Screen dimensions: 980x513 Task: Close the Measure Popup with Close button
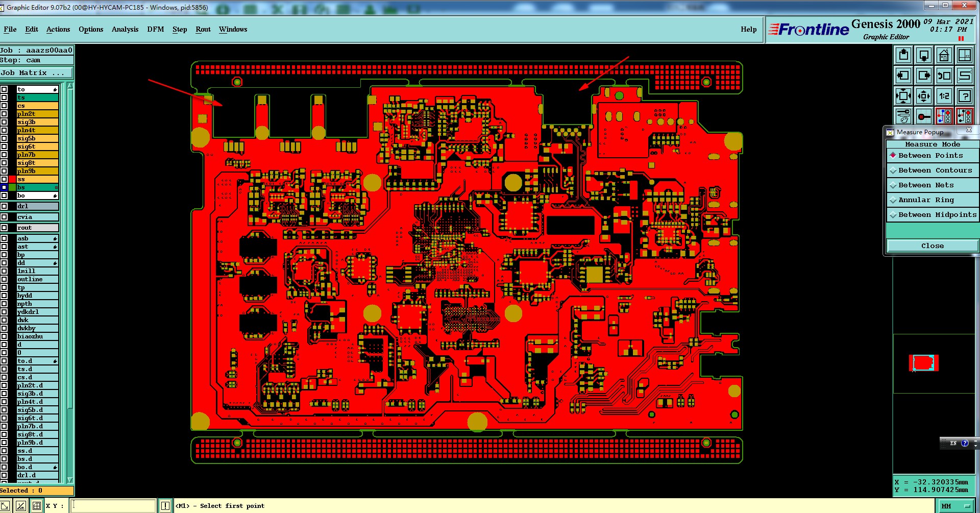(933, 246)
